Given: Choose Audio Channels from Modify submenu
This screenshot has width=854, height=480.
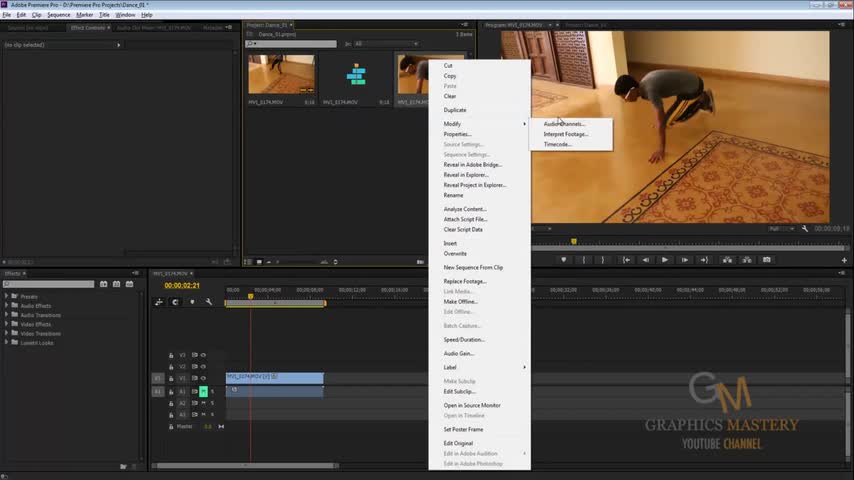Looking at the screenshot, I should (564, 124).
